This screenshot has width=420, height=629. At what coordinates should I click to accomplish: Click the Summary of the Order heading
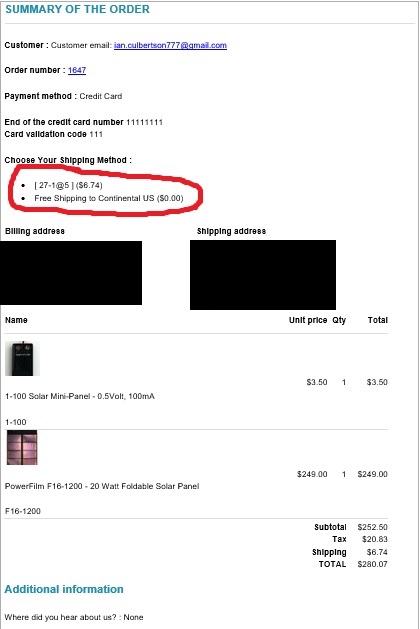[77, 9]
